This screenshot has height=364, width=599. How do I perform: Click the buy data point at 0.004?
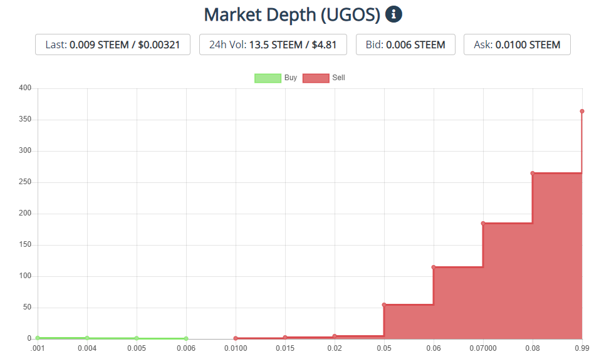click(x=87, y=338)
